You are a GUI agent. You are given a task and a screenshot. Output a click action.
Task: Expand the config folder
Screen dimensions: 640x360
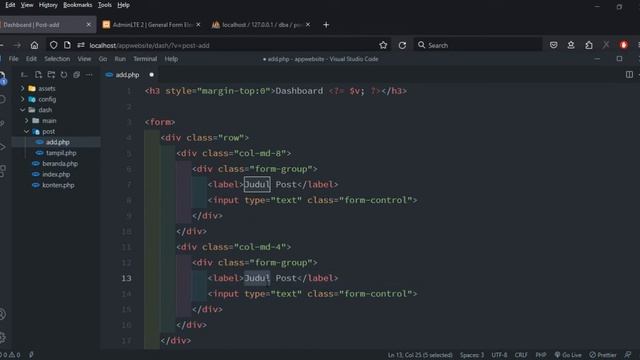(22, 99)
